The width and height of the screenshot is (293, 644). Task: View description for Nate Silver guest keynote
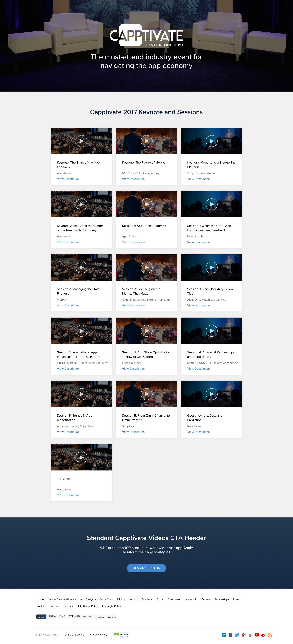(199, 432)
